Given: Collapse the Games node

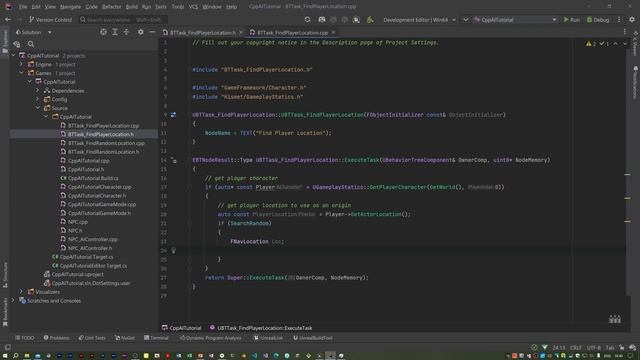Looking at the screenshot, I should point(22,73).
